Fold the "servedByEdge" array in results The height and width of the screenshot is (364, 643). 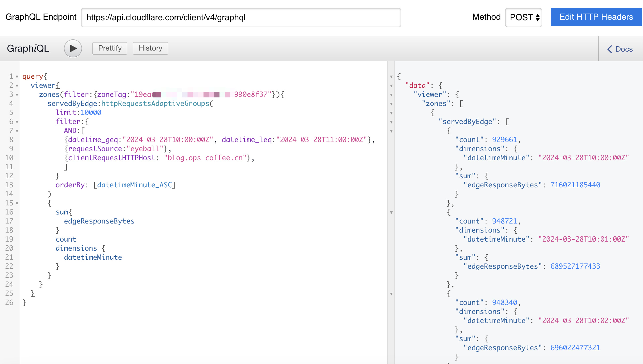pyautogui.click(x=391, y=122)
